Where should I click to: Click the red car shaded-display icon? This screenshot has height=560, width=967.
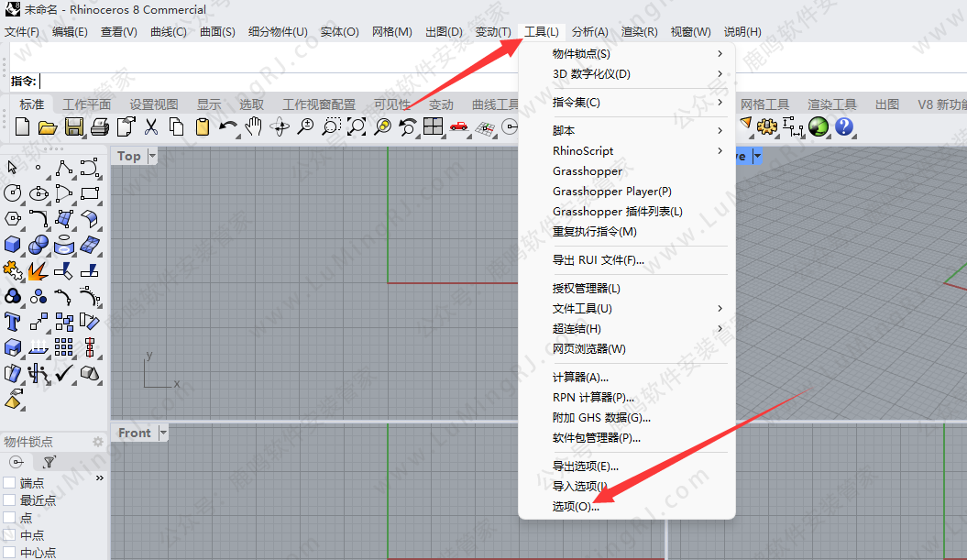[x=459, y=126]
